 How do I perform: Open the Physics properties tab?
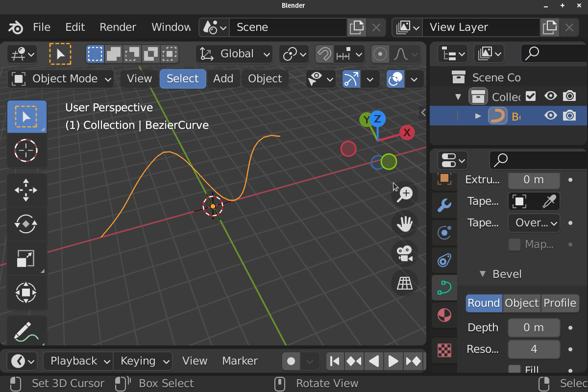[444, 232]
